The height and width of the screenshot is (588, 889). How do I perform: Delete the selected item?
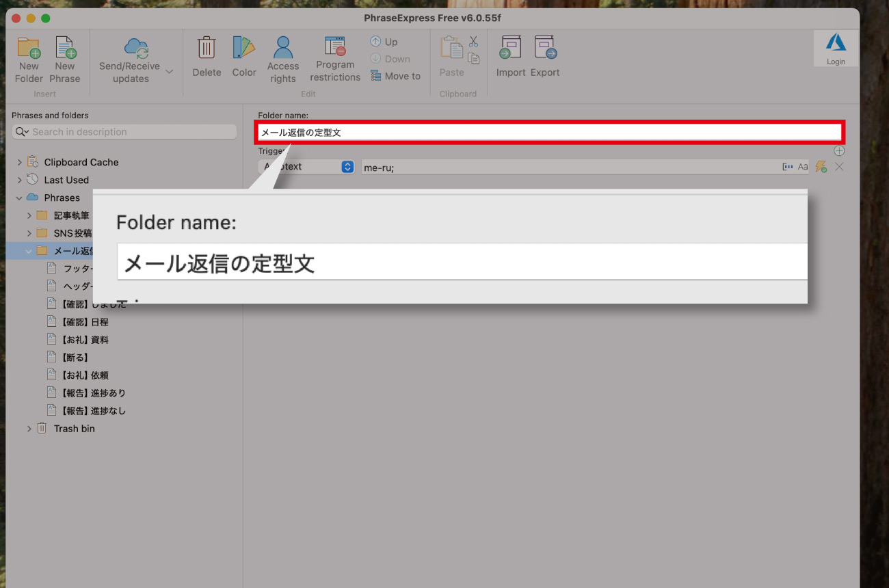click(x=207, y=57)
